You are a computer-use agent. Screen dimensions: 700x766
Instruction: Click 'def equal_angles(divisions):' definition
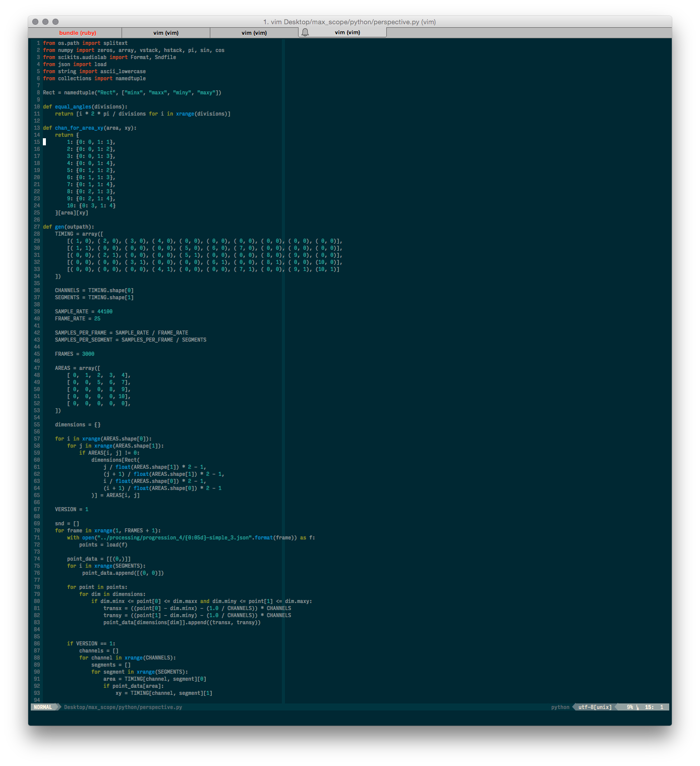85,107
